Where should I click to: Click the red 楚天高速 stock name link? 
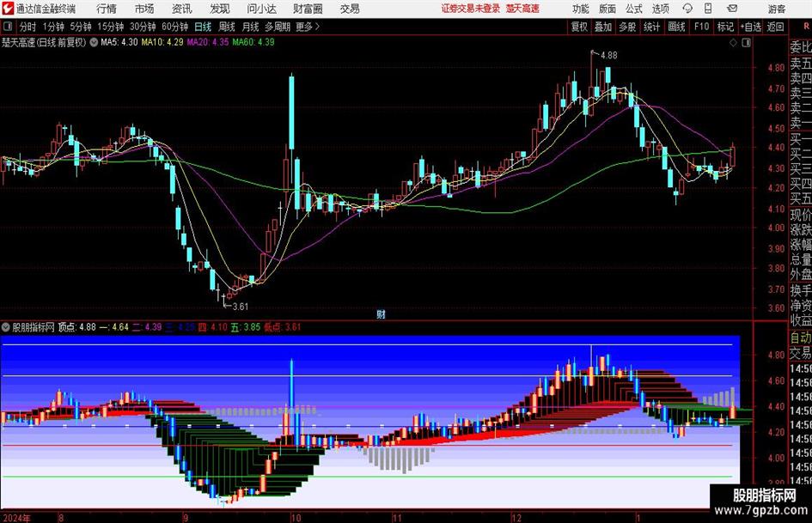point(522,9)
